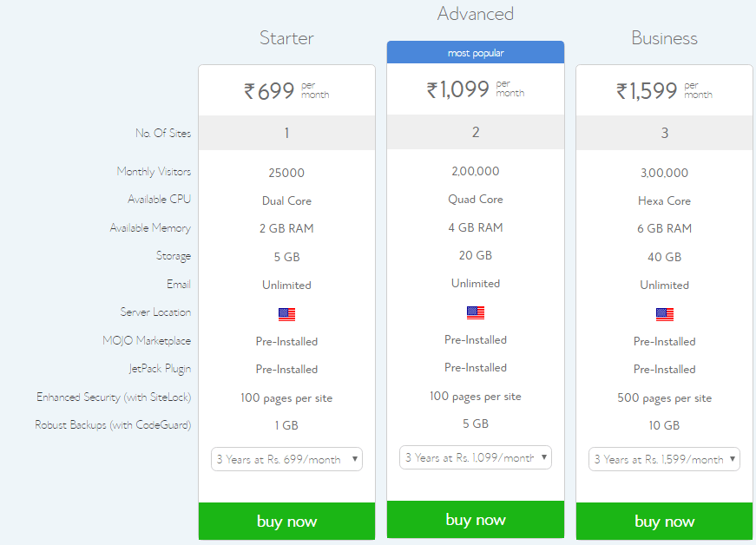Screen dimensions: 756x545
Task: Expand Advanced plan billing term dropdown
Action: coord(476,457)
